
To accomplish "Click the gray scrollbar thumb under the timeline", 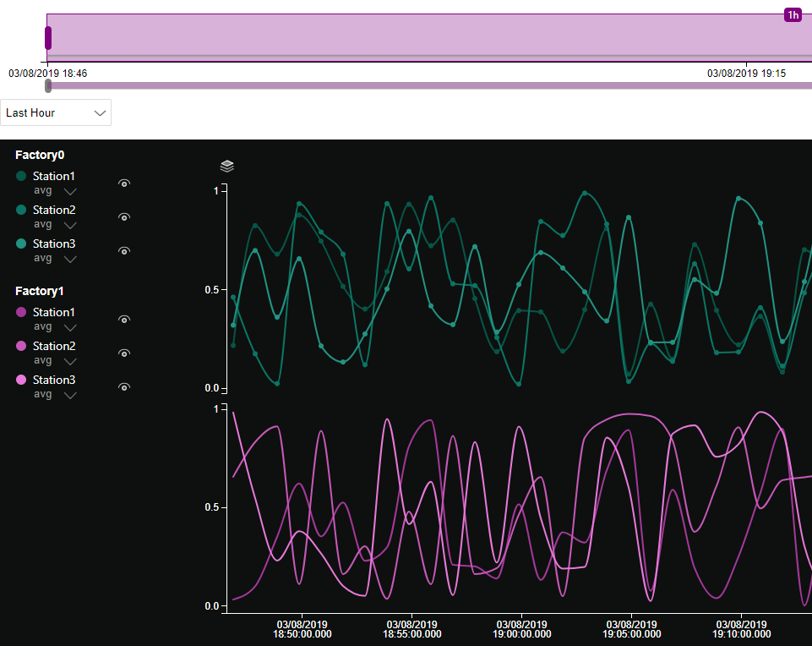I will pyautogui.click(x=48, y=85).
